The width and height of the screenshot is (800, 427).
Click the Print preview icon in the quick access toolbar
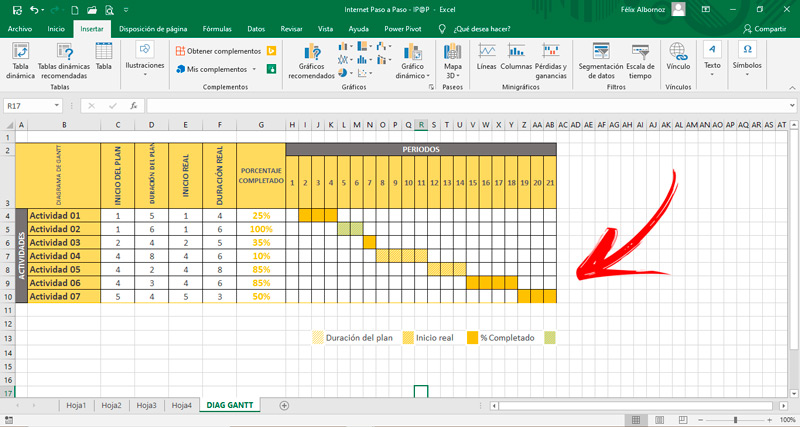coord(109,10)
